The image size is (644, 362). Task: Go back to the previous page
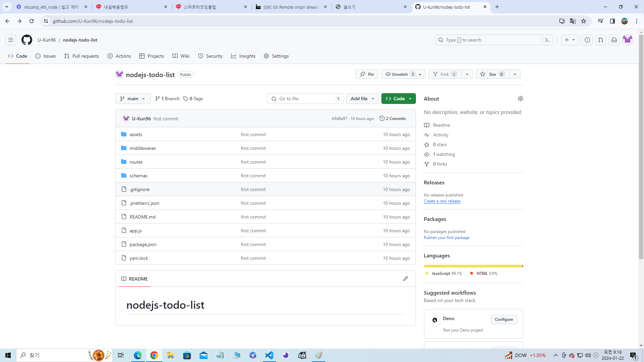[7, 21]
